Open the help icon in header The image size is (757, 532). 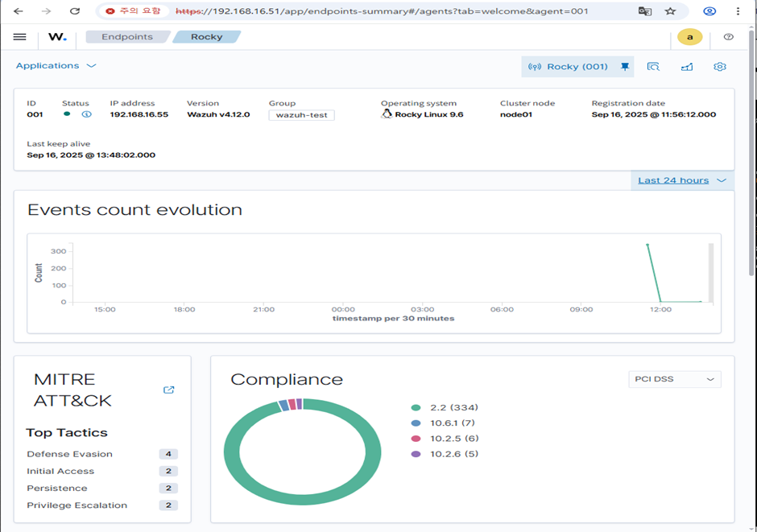point(729,37)
